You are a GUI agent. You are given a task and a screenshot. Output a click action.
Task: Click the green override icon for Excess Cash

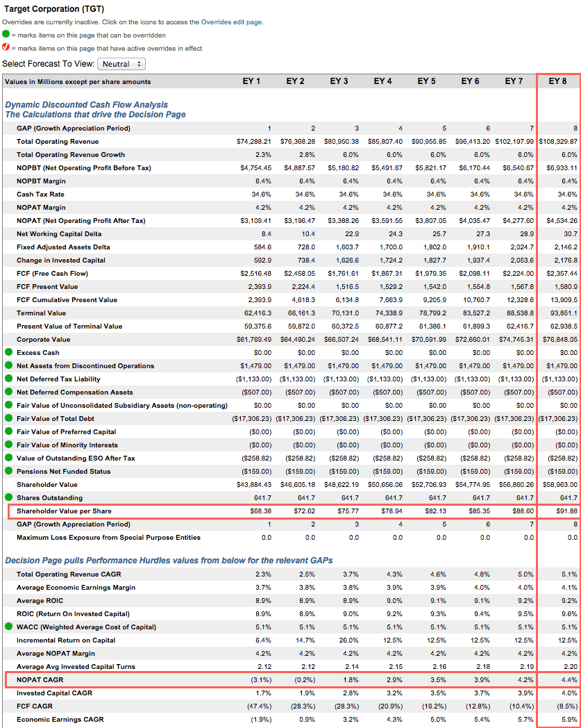9,352
